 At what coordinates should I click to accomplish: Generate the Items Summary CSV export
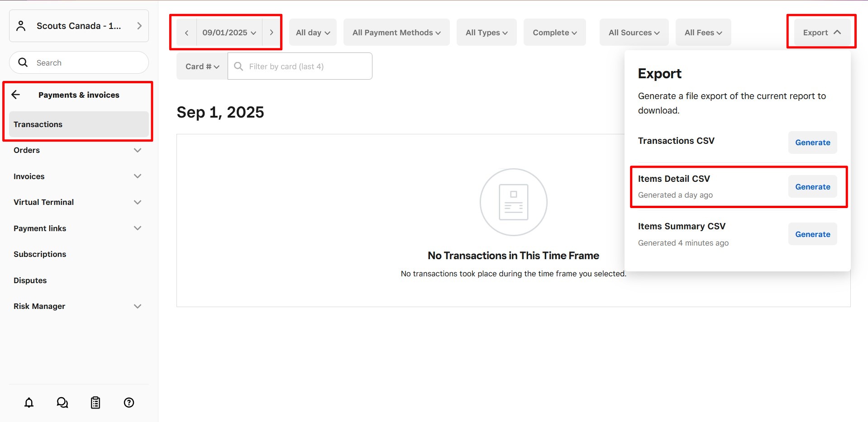(x=812, y=234)
